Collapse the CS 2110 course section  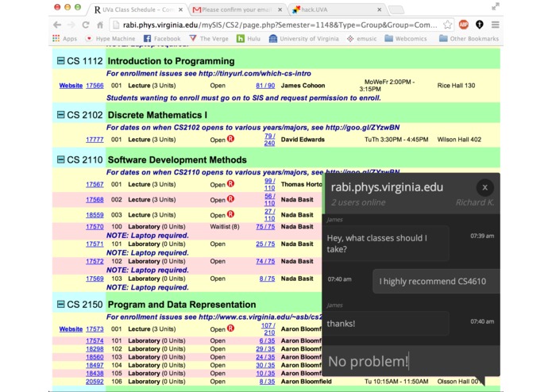tap(60, 159)
